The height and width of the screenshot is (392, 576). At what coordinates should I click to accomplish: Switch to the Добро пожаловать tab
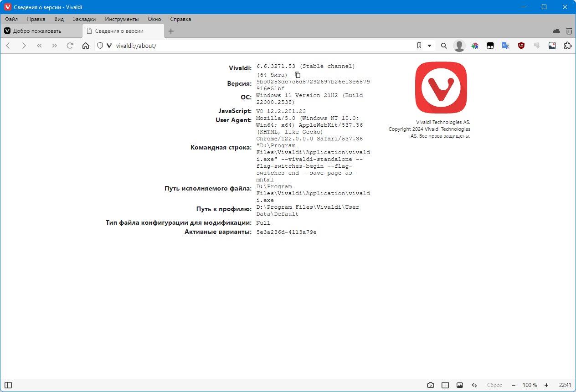[41, 31]
